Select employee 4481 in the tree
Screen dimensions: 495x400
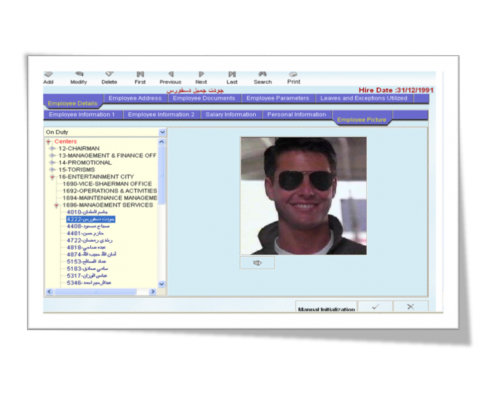[x=85, y=233]
